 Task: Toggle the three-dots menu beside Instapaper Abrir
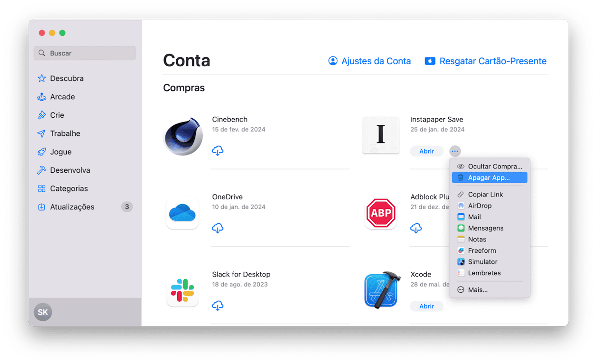pos(455,151)
